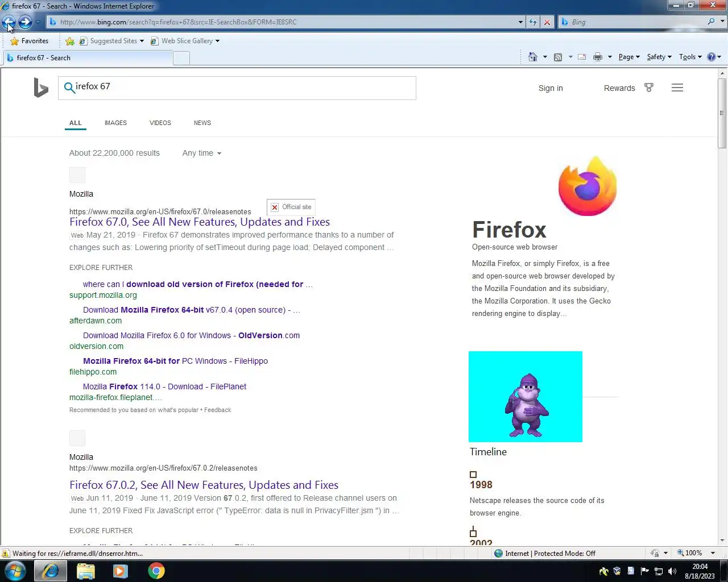The width and height of the screenshot is (728, 582).
Task: Click the 1998 timeline marker
Action: (473, 475)
